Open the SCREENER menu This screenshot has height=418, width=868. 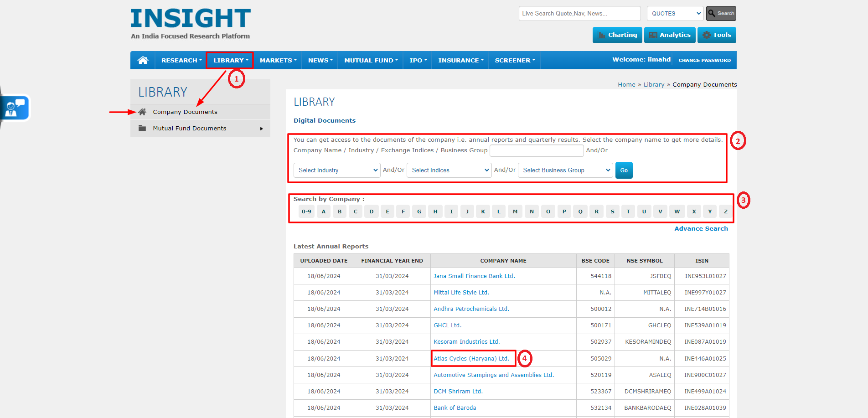pos(515,60)
